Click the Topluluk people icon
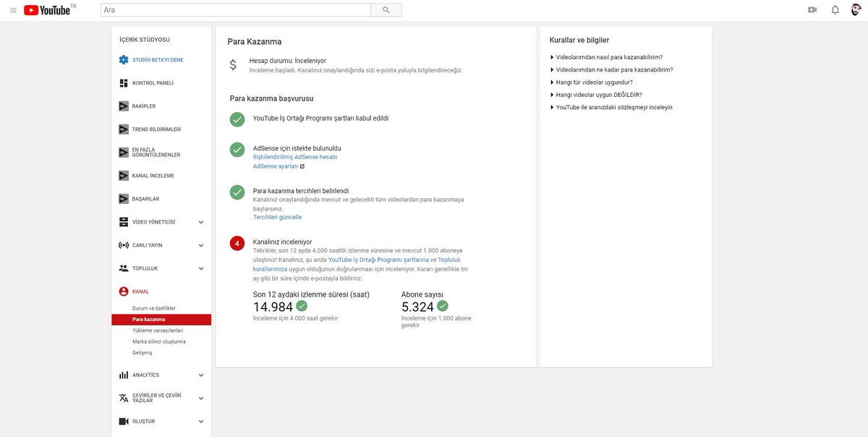The width and height of the screenshot is (868, 437). (124, 268)
